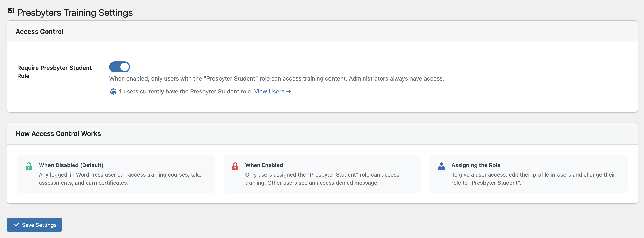Click the Access Control section header
The width and height of the screenshot is (644, 238).
[40, 32]
